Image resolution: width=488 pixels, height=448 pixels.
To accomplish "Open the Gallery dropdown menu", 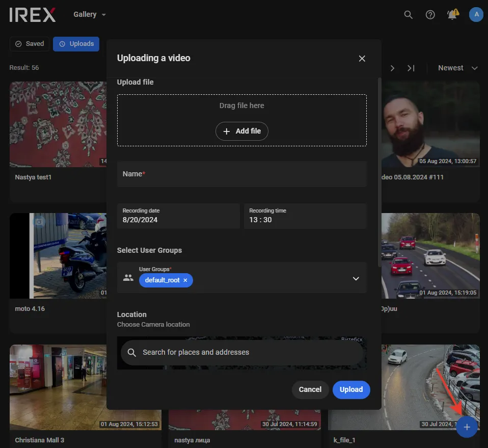I will (90, 15).
